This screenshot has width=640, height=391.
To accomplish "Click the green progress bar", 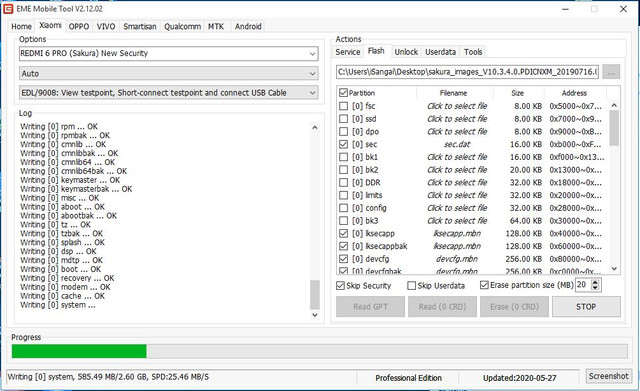I will (79, 351).
